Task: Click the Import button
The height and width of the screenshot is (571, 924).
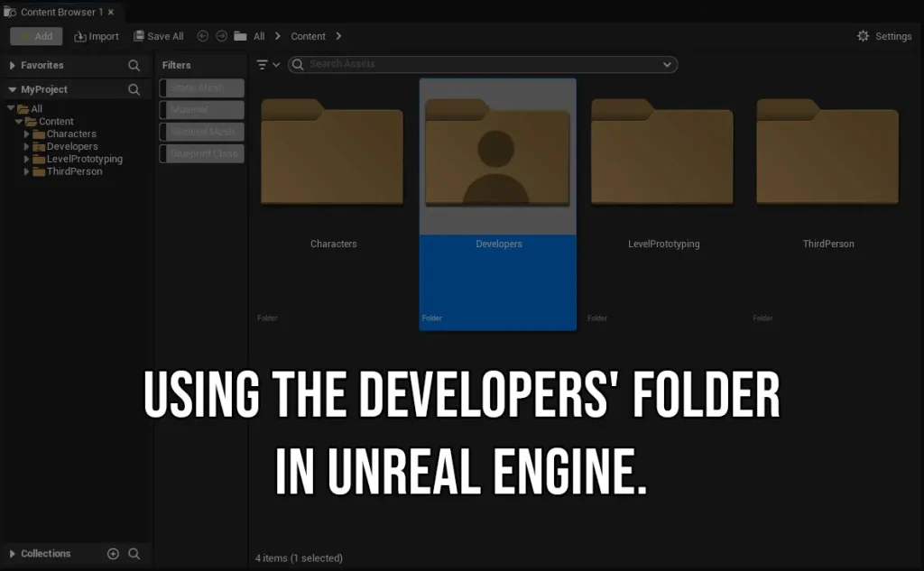Action: pyautogui.click(x=97, y=36)
